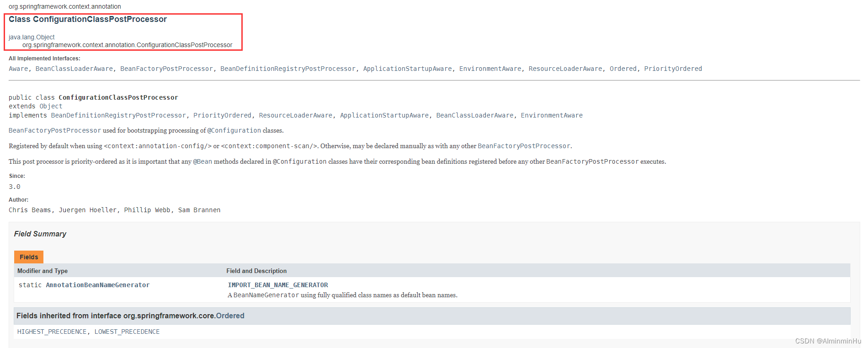Open the Ordered link in interfaces list
868x348 pixels.
coord(623,69)
